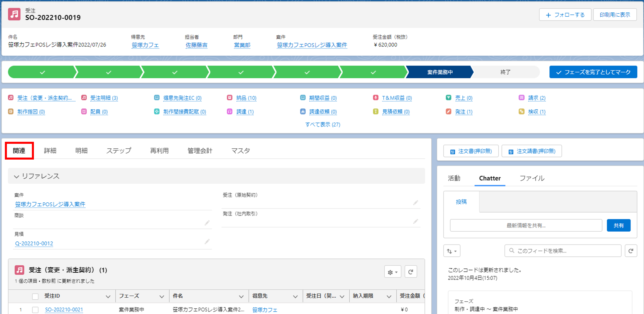
Task: Toggle the select-all checkbox in list header
Action: pos(35,296)
